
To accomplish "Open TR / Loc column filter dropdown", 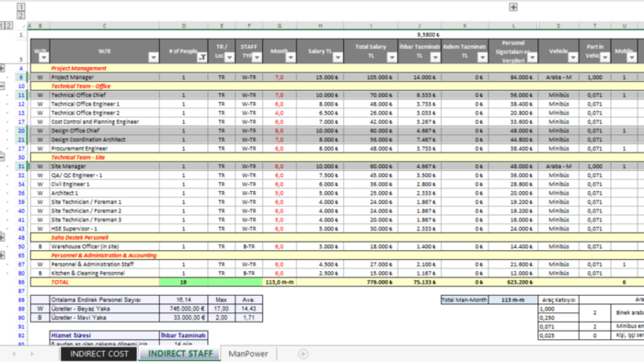I will coord(229,57).
